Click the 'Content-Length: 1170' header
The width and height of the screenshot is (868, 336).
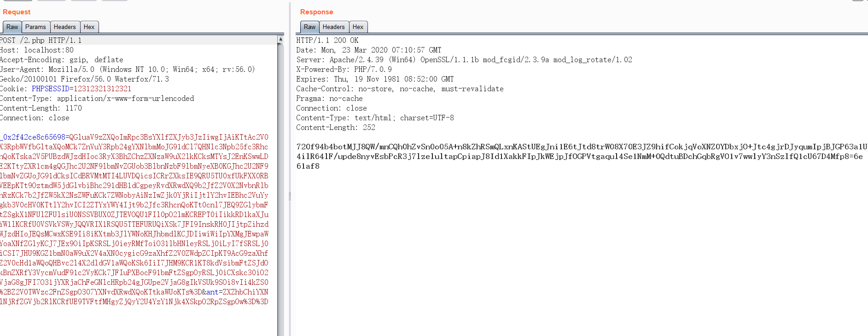(41, 108)
